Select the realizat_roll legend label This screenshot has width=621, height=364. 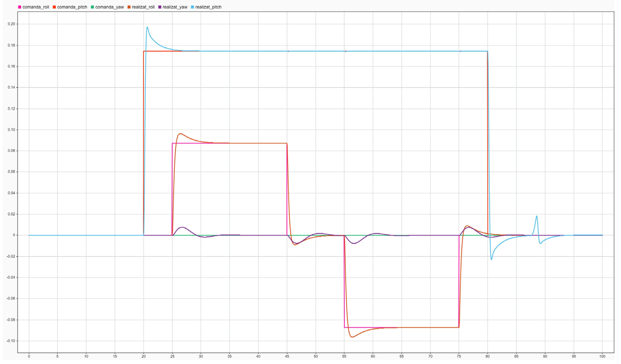coord(143,7)
